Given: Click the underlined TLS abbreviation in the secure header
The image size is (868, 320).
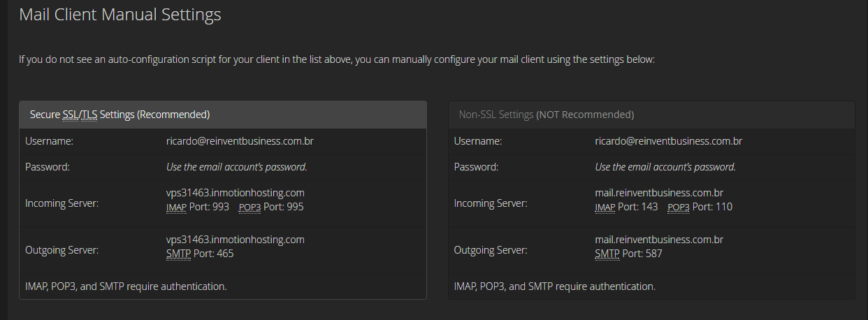Looking at the screenshot, I should point(90,115).
